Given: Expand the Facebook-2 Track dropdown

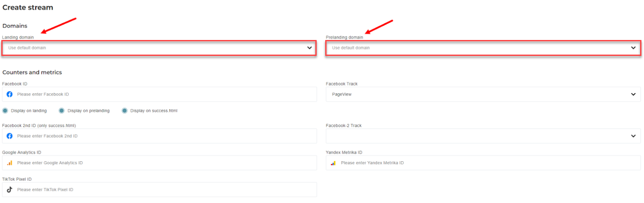Looking at the screenshot, I should tap(483, 136).
